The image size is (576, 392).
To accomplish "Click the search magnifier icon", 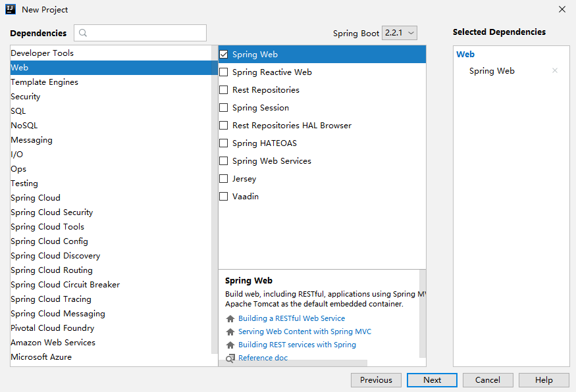I will pos(83,33).
